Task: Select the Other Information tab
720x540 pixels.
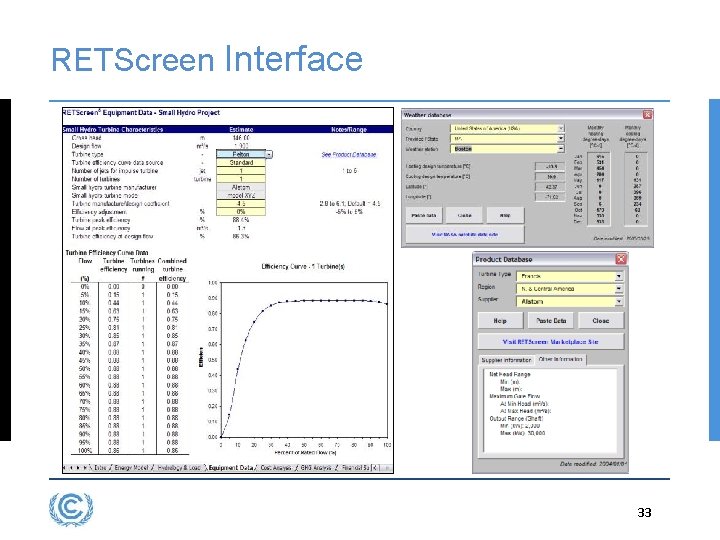Action: [561, 360]
